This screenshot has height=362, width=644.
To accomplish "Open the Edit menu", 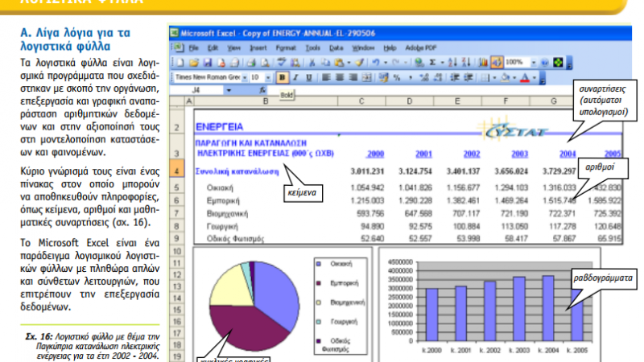I will coord(213,48).
